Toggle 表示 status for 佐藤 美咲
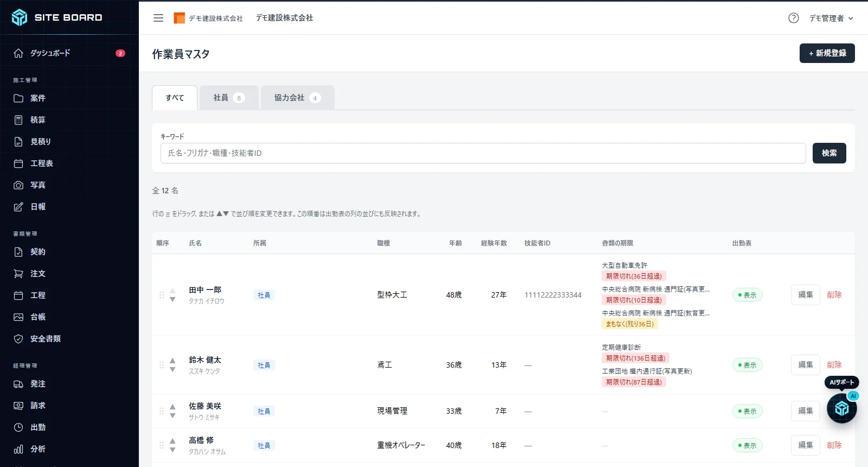868x467 pixels. (747, 411)
